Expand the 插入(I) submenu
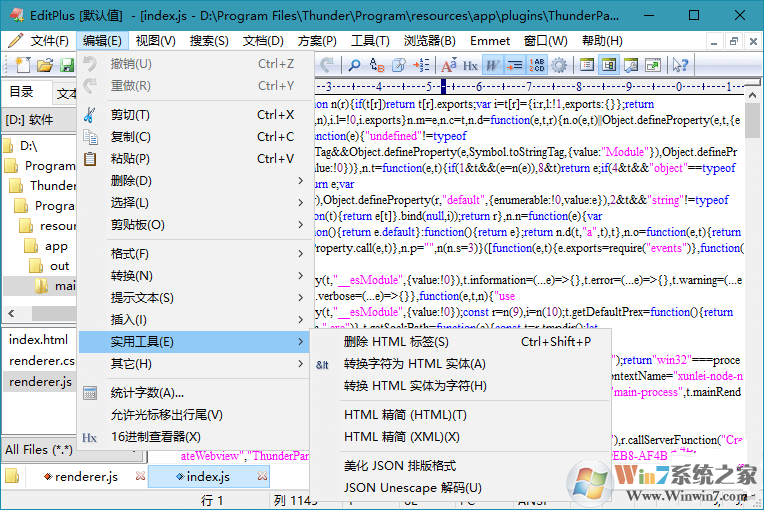Viewport: 764px width, 510px height. [x=194, y=320]
